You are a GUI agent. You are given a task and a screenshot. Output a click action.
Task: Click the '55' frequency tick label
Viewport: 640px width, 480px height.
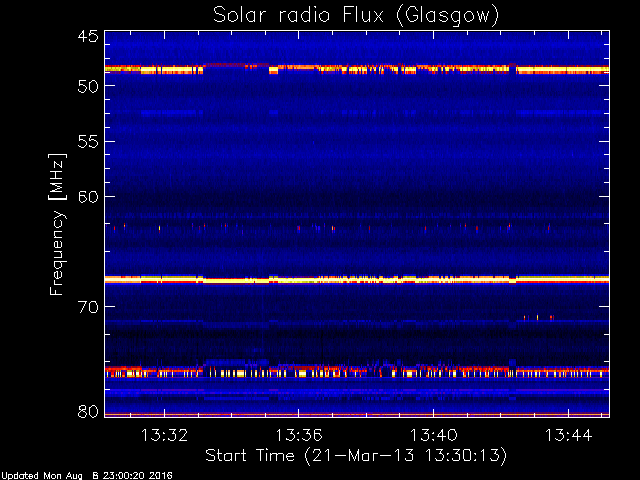(x=88, y=142)
